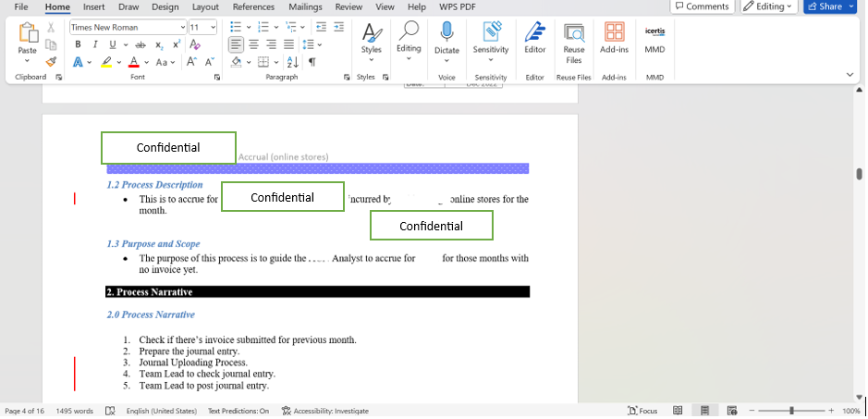Screen dimensions: 868x419
Task: Click the zoom slider handle
Action: tap(791, 411)
